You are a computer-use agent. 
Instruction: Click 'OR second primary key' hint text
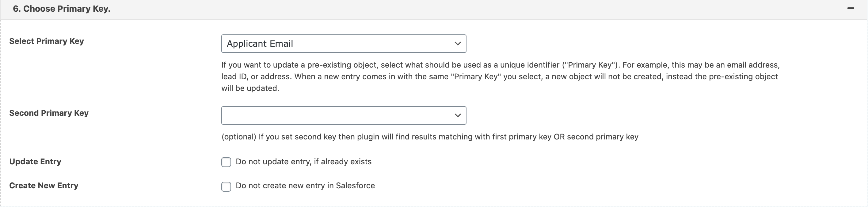pyautogui.click(x=596, y=137)
